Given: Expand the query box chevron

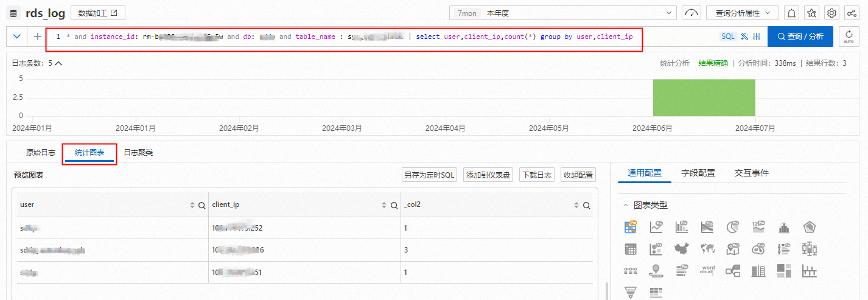Looking at the screenshot, I should pos(16,37).
